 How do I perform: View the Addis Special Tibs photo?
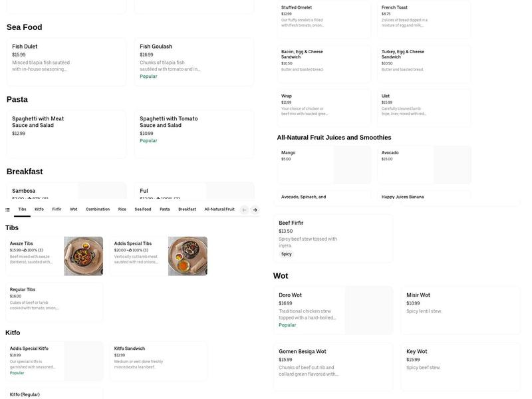tap(188, 256)
